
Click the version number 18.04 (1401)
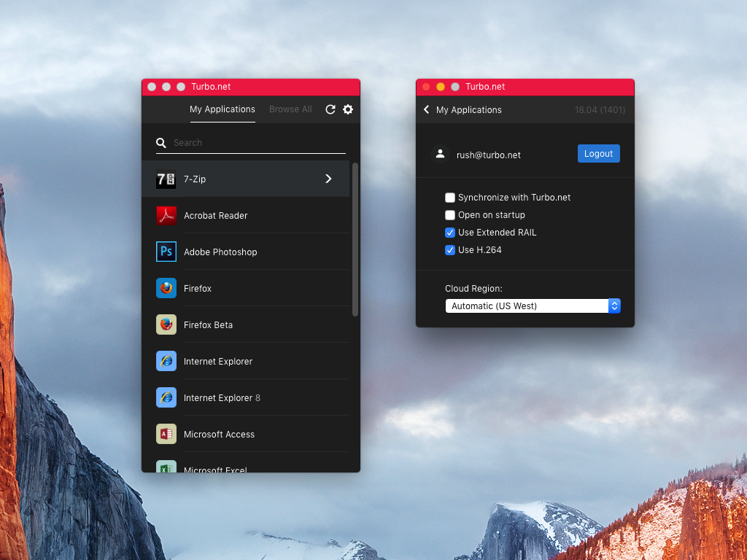[600, 110]
